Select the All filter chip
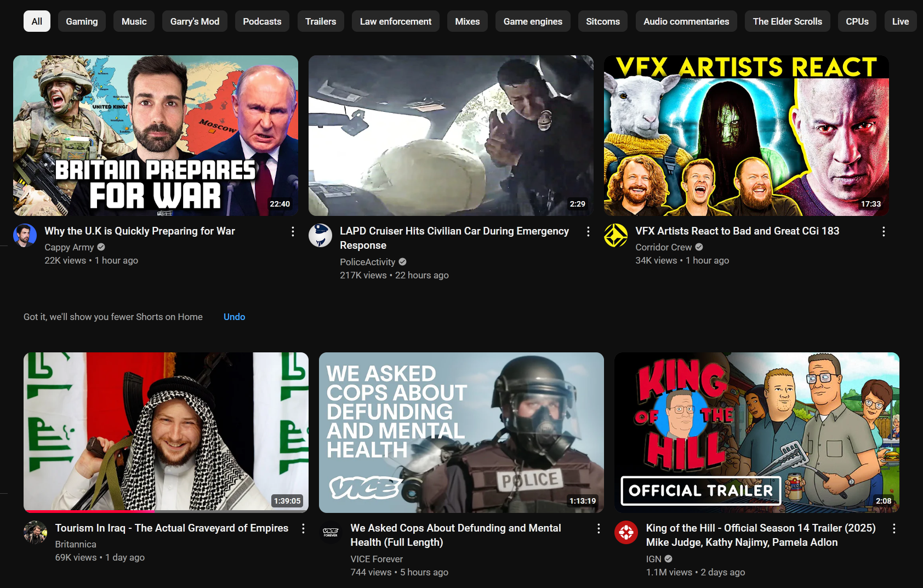Image resolution: width=923 pixels, height=588 pixels. (x=37, y=21)
